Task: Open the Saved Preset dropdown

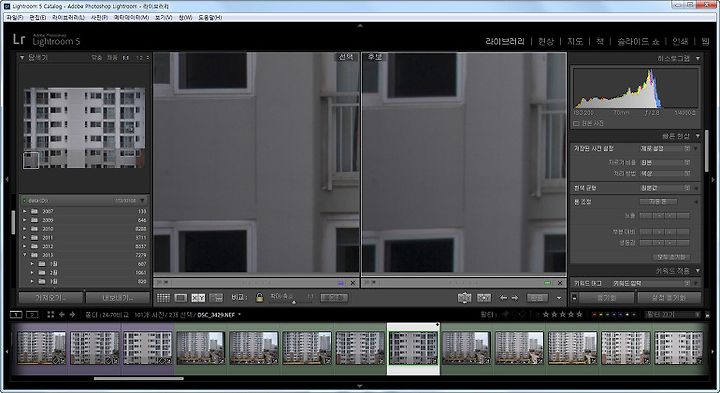Action: tap(665, 149)
